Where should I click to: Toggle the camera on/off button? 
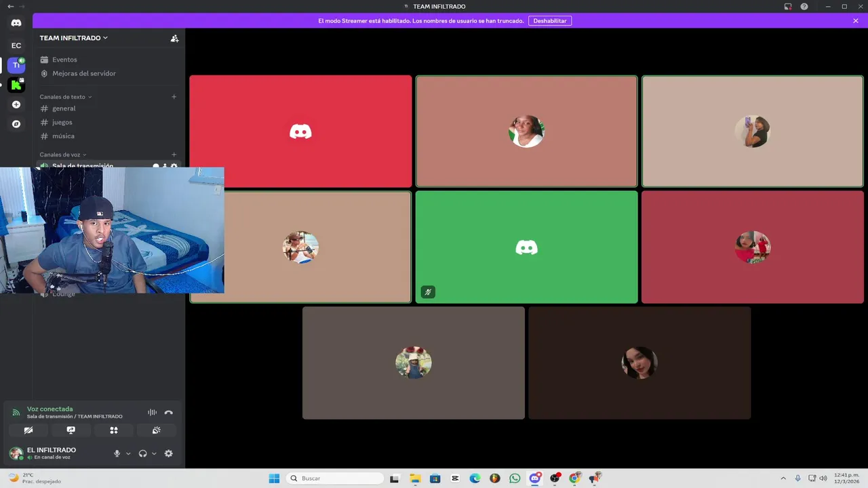point(28,430)
